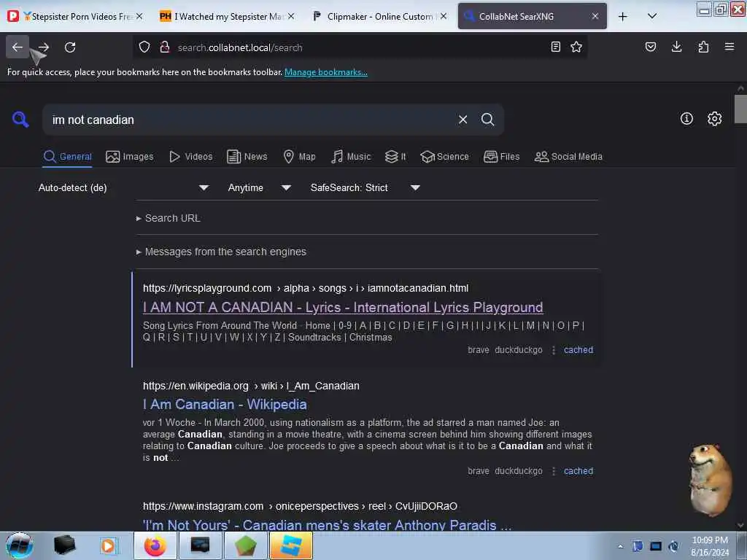Image resolution: width=747 pixels, height=560 pixels.
Task: Switch to I Watched my Stepsister tab
Action: point(227,16)
